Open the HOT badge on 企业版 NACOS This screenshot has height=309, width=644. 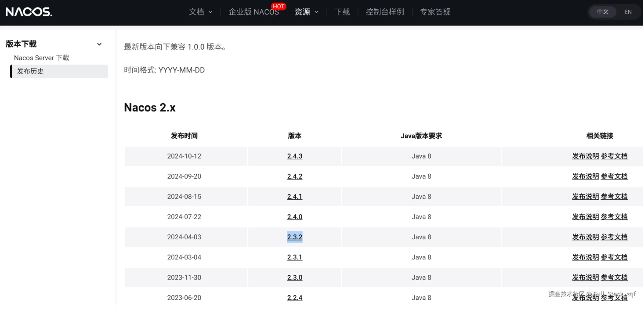click(x=279, y=7)
